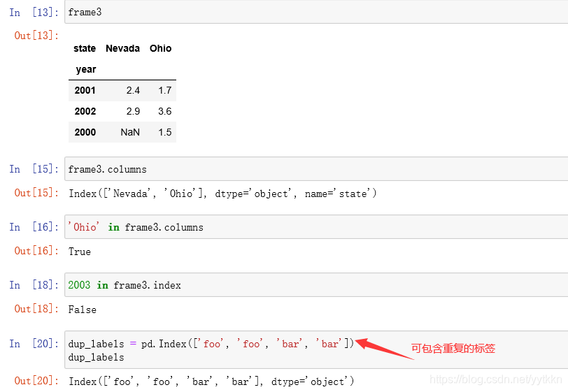Click the Ohio column header

click(160, 48)
